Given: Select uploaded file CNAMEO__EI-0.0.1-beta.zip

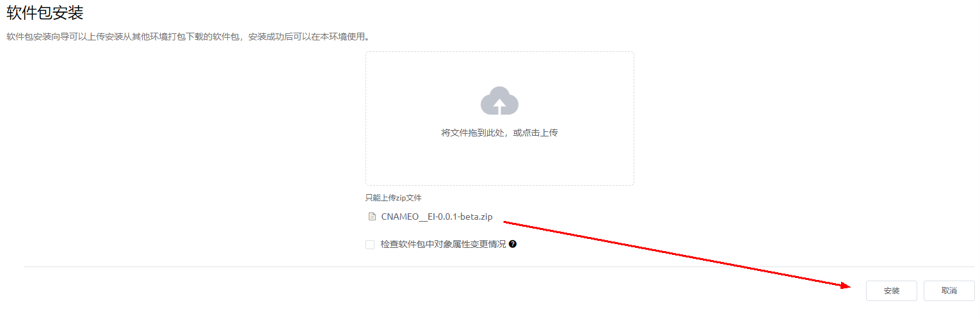Looking at the screenshot, I should click(x=437, y=217).
